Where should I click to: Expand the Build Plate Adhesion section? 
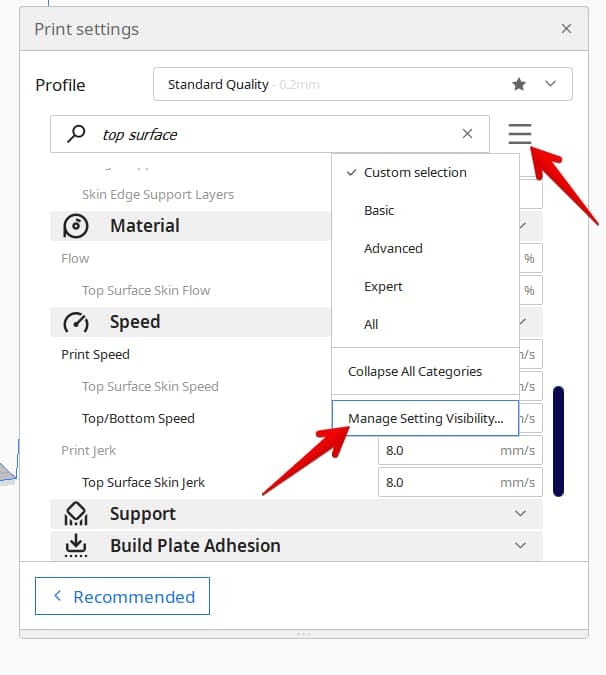tap(519, 546)
